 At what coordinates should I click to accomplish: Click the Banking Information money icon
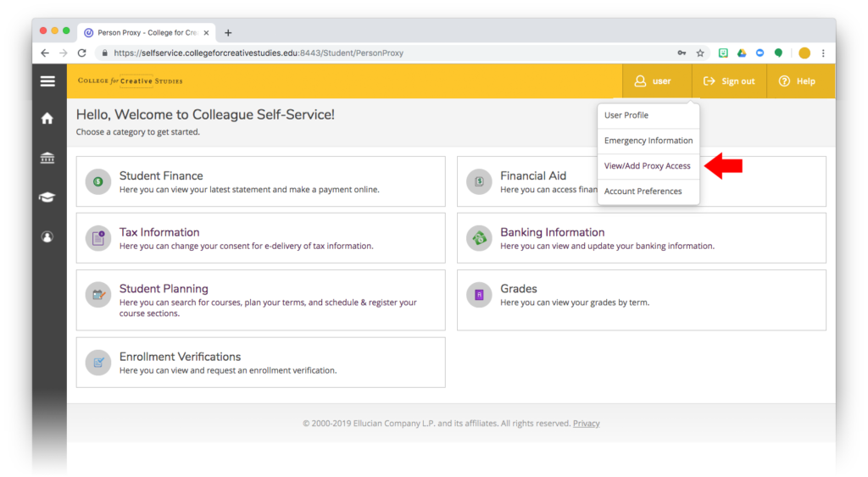[479, 238]
